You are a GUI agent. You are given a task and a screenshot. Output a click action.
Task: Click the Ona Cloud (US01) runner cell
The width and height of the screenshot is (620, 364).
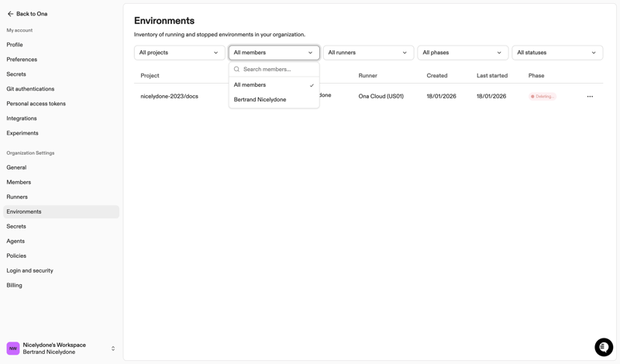(x=381, y=97)
